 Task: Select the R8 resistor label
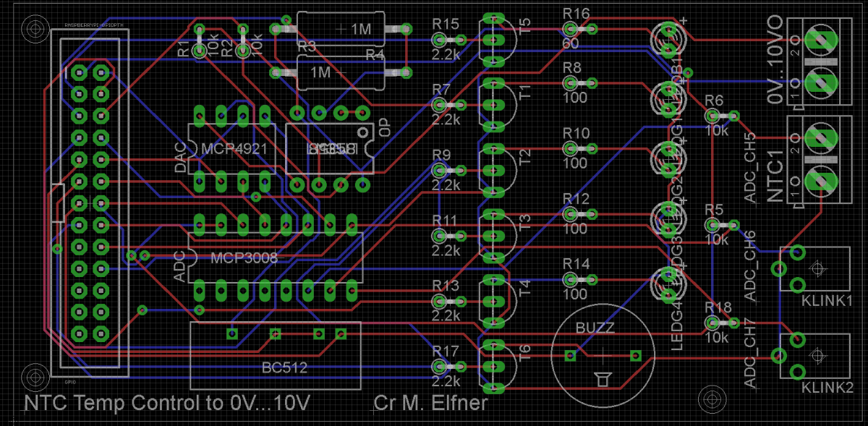tap(571, 68)
